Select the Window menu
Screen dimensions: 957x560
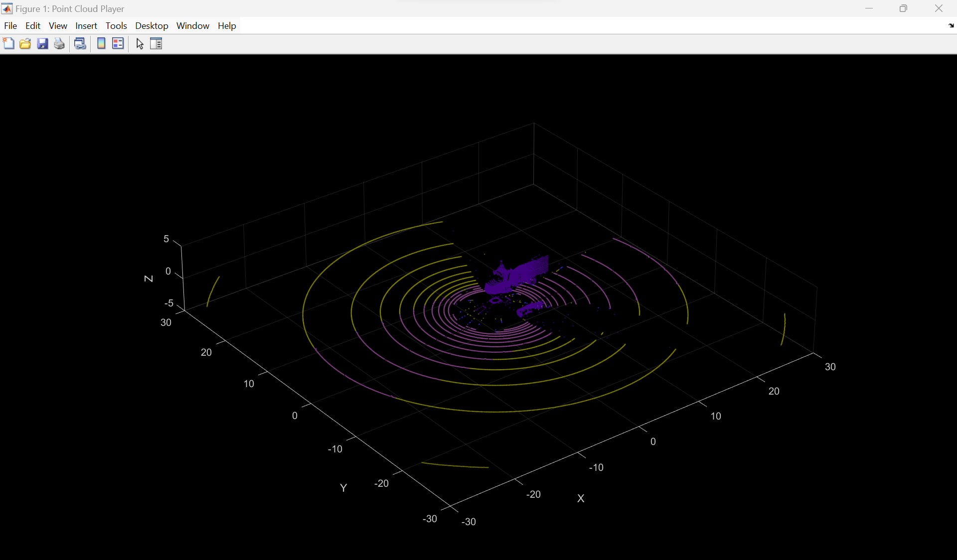tap(193, 26)
